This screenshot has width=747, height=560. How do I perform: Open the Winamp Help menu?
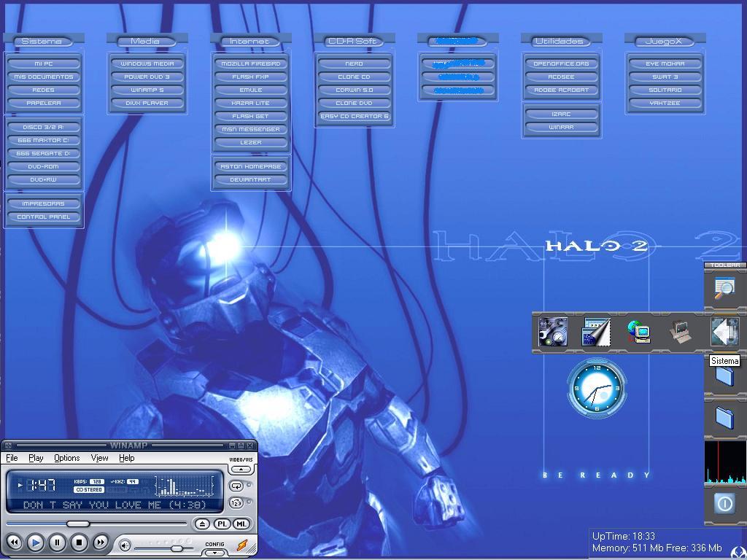pyautogui.click(x=127, y=458)
